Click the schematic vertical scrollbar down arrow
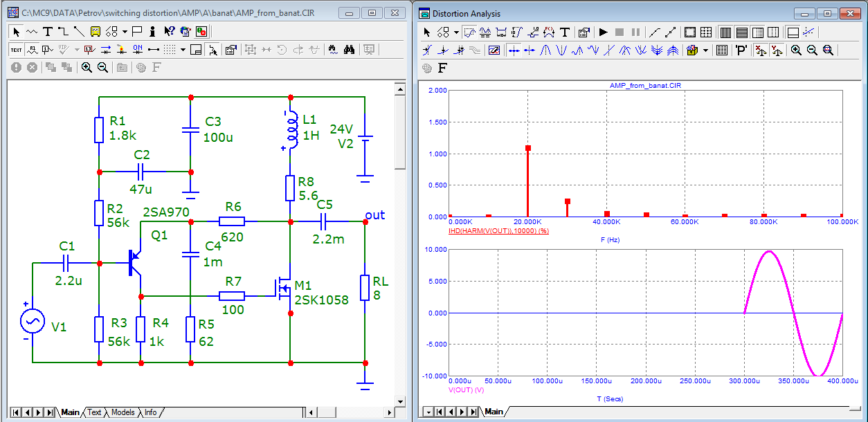This screenshot has width=868, height=422. point(399,401)
